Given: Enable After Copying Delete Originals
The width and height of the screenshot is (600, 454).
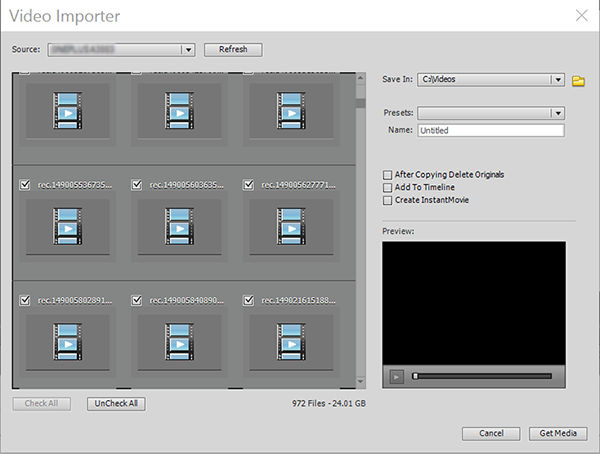Looking at the screenshot, I should click(388, 175).
